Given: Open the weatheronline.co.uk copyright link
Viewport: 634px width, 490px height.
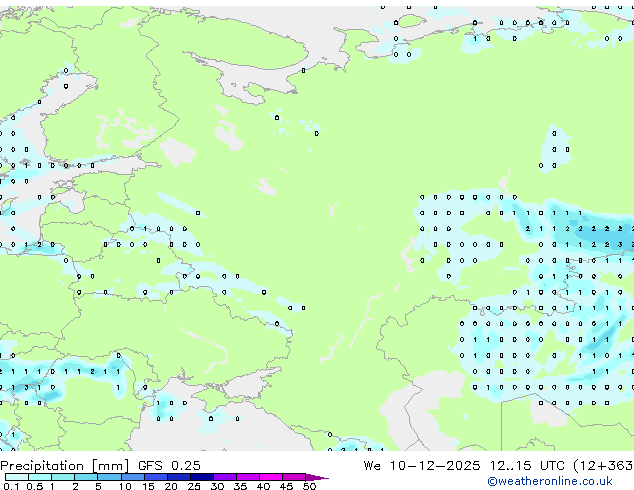Looking at the screenshot, I should click(550, 481).
